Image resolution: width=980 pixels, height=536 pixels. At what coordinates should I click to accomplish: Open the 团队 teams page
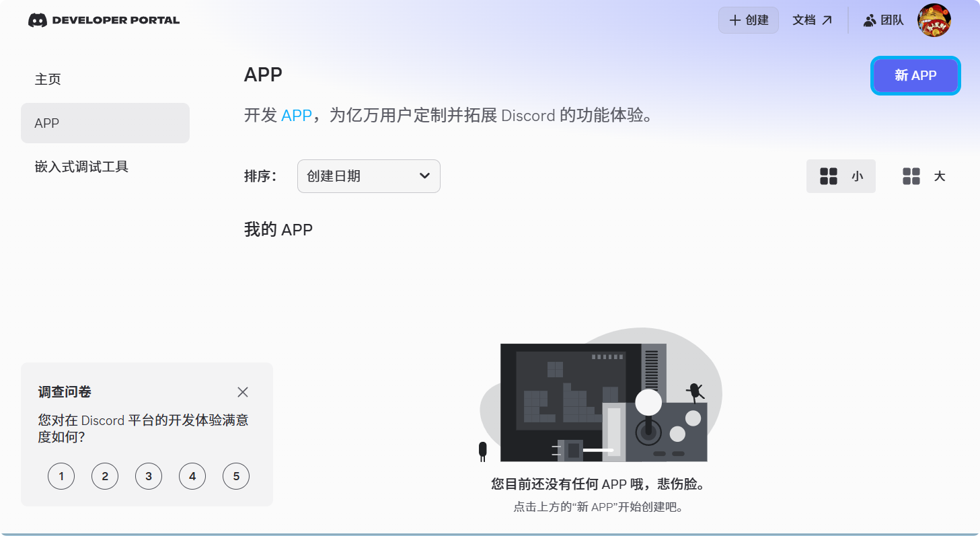(884, 20)
